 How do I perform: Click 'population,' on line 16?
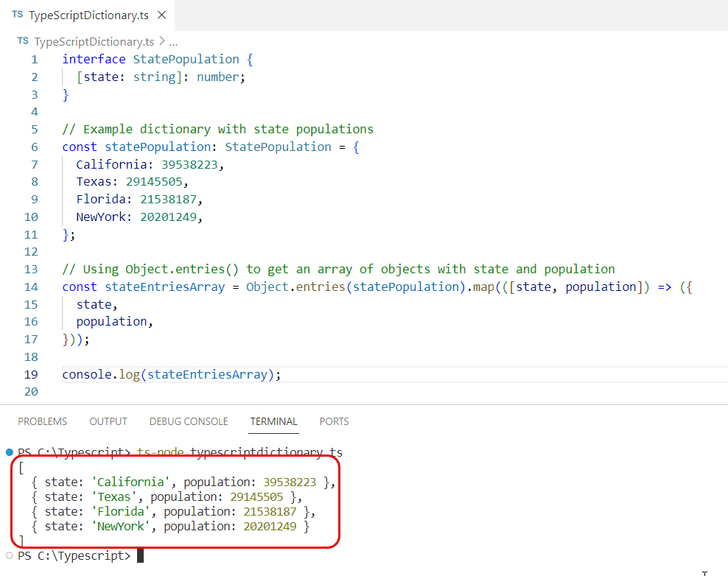(x=114, y=322)
